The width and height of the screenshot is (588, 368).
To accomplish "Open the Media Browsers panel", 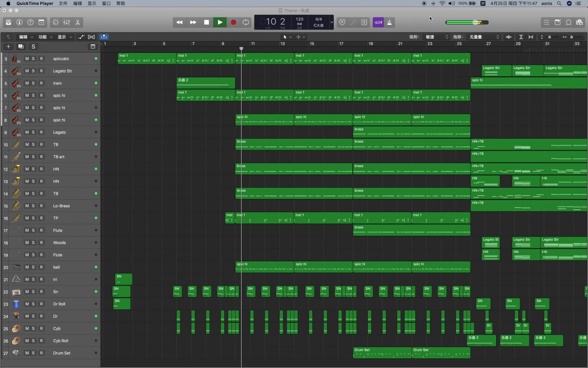I will (579, 22).
